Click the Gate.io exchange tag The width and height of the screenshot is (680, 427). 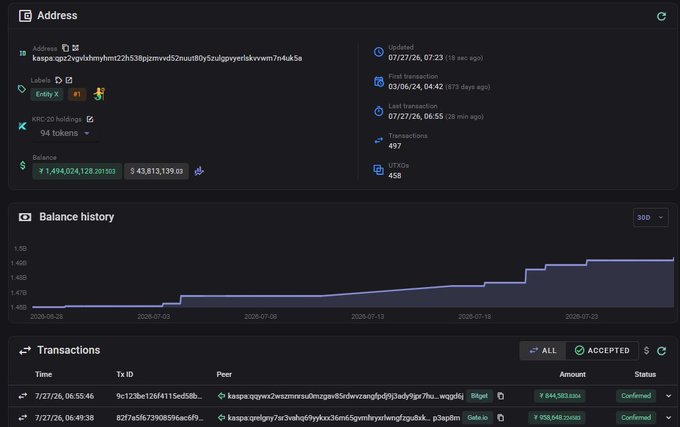[x=477, y=417]
